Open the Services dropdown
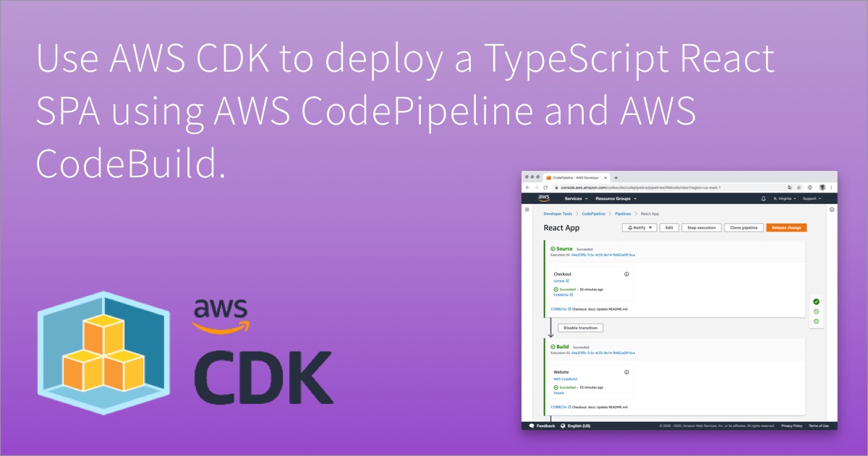The image size is (868, 456). [576, 198]
